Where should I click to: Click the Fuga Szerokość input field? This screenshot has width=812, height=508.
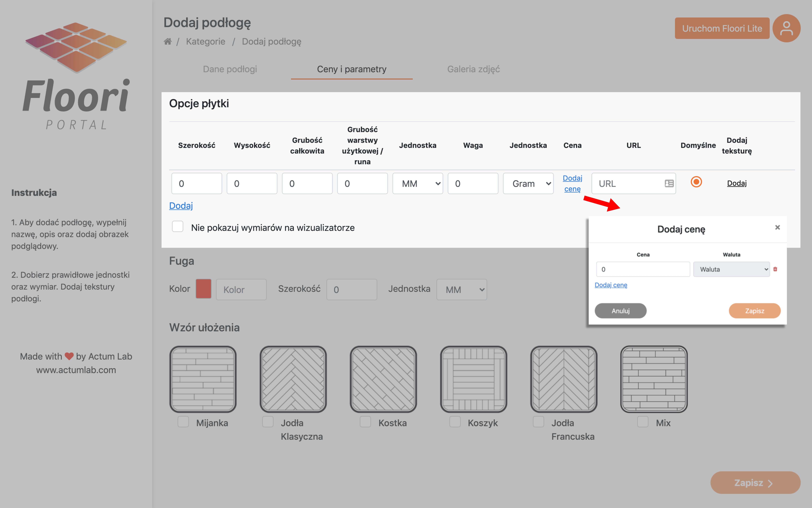(352, 290)
